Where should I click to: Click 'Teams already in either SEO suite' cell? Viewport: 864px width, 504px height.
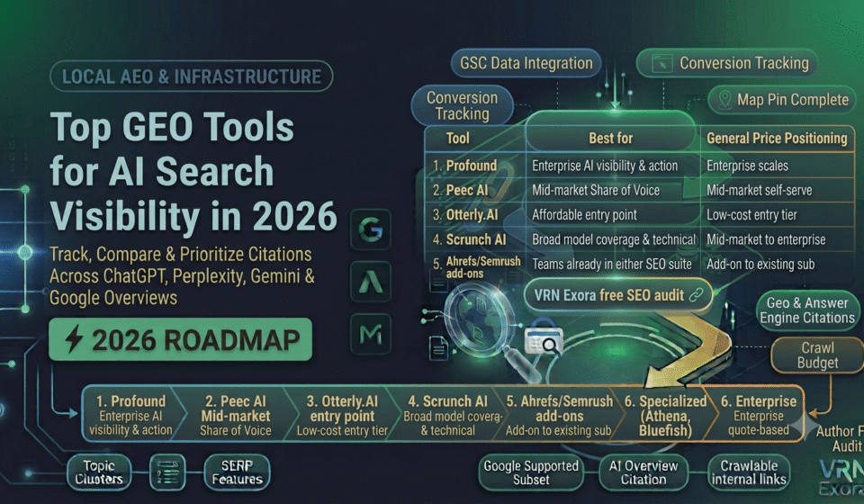[612, 265]
